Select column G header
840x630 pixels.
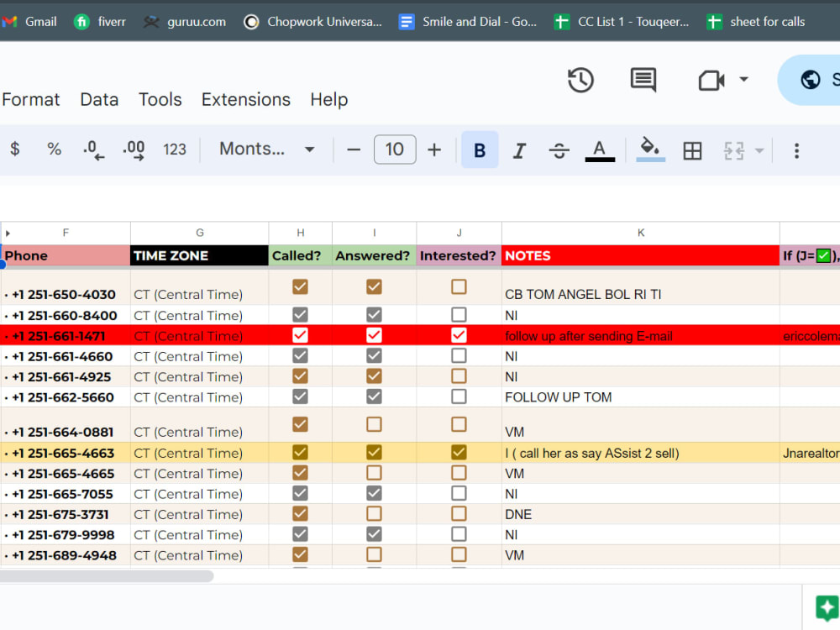pos(199,233)
